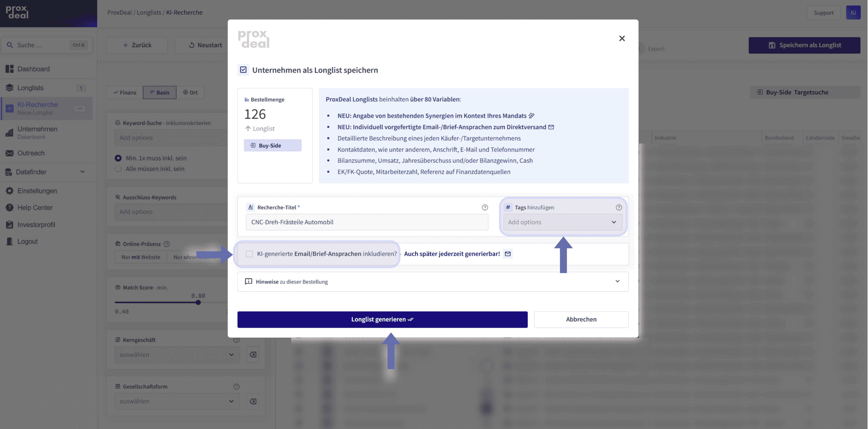The height and width of the screenshot is (429, 868).
Task: Switch to the Ort tab
Action: pyautogui.click(x=190, y=92)
